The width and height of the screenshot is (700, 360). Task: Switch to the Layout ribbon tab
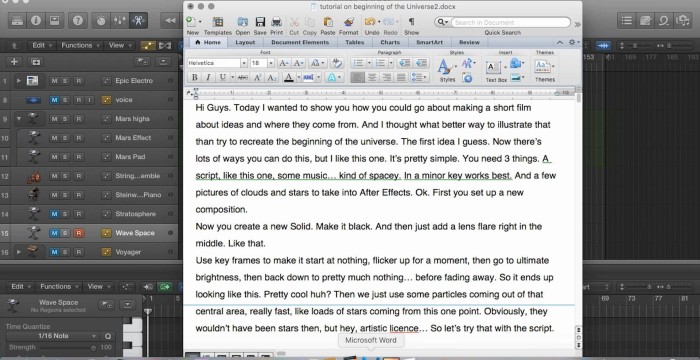[245, 42]
